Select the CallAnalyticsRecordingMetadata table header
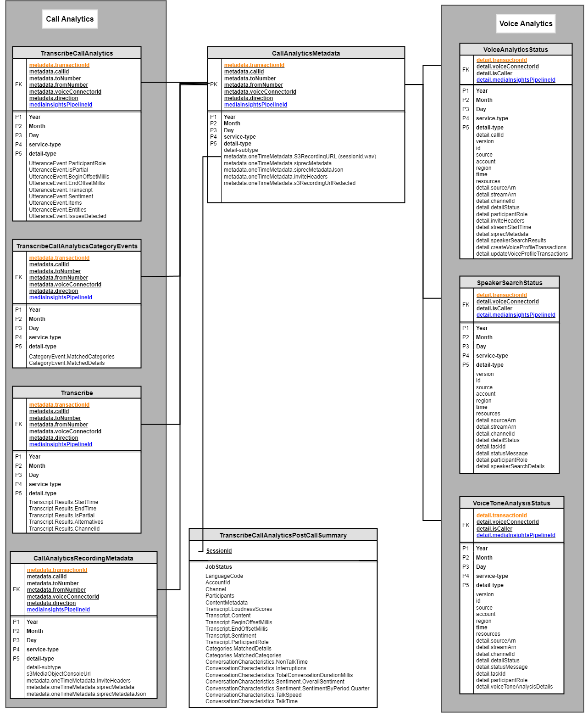 (x=83, y=558)
